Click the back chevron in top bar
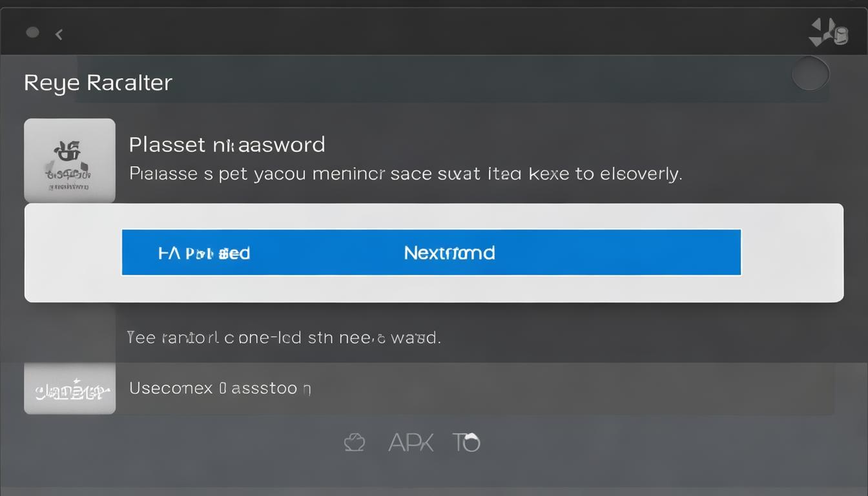Image resolution: width=868 pixels, height=496 pixels. (x=59, y=34)
